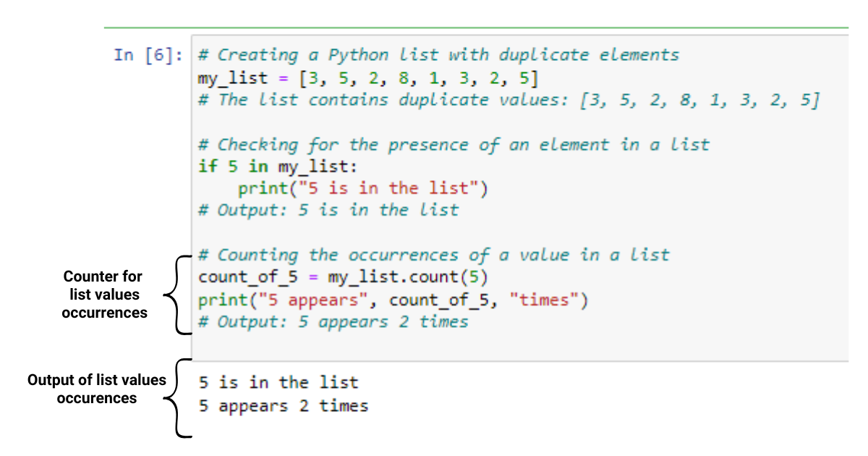This screenshot has width=868, height=456.
Task: Click the comment showing duplicate values list
Action: coord(509,100)
